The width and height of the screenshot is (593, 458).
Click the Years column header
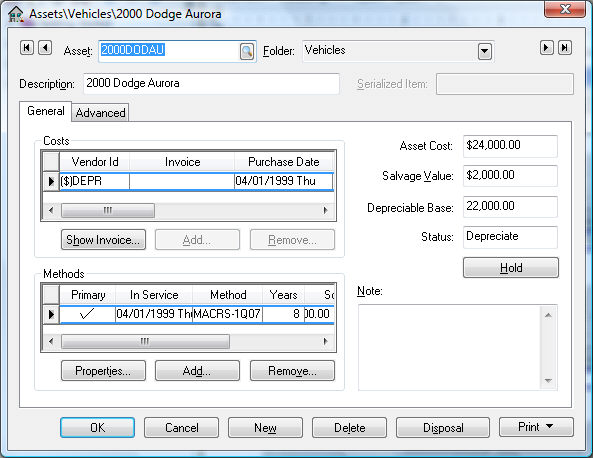(283, 295)
